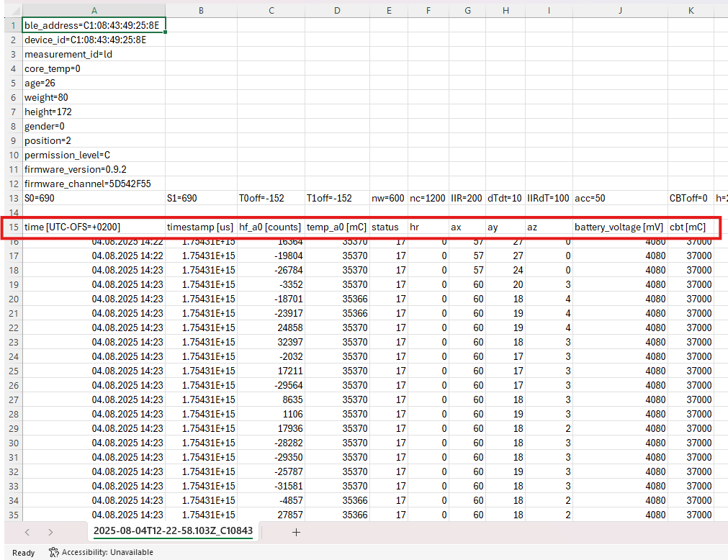The image size is (728, 560).
Task: Add a new sheet with plus button
Action: (296, 532)
